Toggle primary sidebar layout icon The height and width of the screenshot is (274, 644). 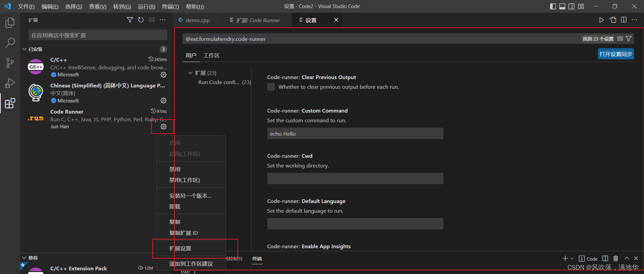tap(553, 6)
